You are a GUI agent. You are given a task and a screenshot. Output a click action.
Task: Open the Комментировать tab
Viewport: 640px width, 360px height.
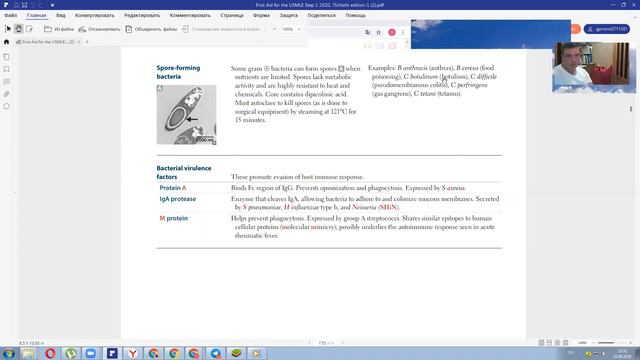click(x=190, y=15)
